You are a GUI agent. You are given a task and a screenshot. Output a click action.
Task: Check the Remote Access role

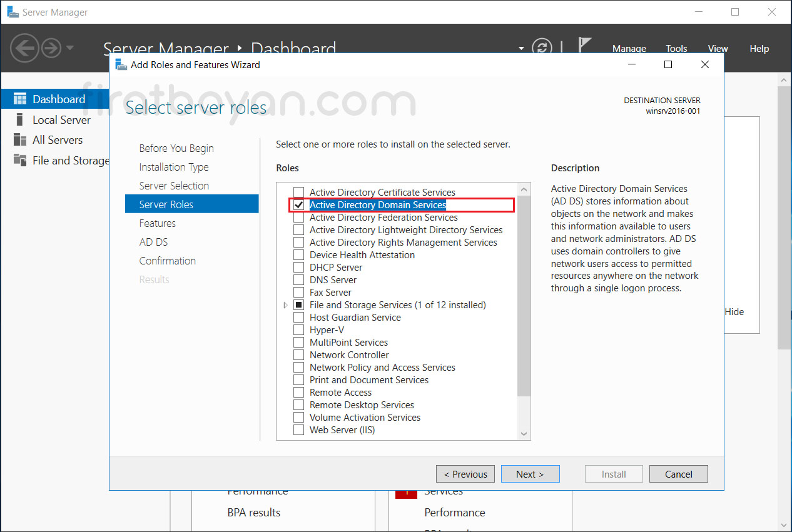click(299, 393)
